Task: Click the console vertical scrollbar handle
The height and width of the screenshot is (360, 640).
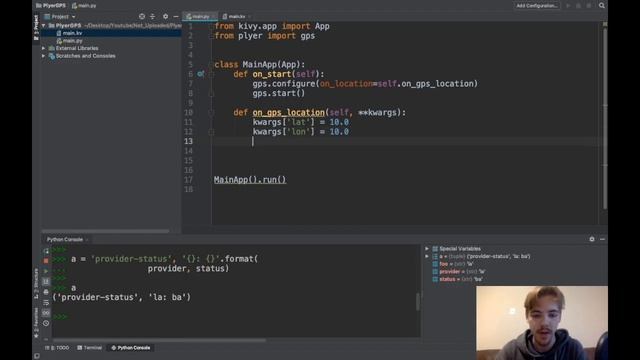Action: [418, 302]
